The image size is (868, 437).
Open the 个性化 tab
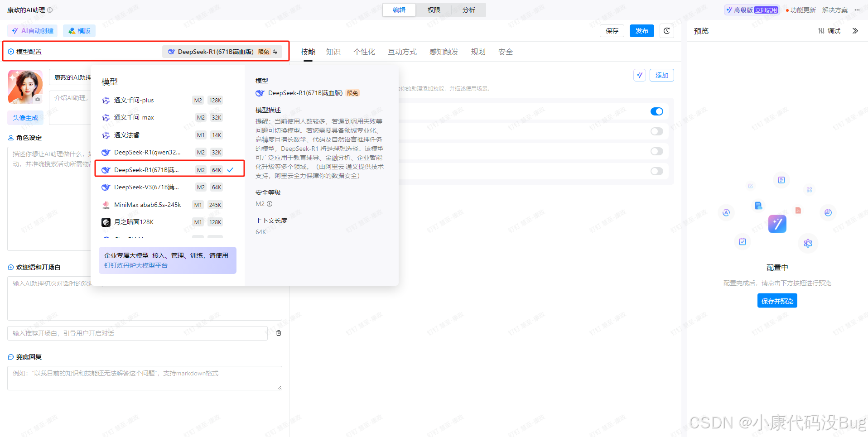[364, 52]
